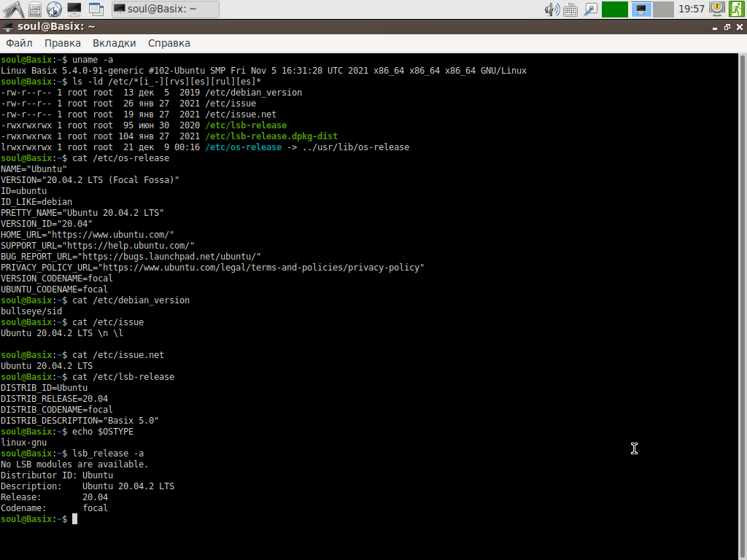Click terminal window title bar icon
Image resolution: width=747 pixels, height=560 pixels.
[7, 27]
